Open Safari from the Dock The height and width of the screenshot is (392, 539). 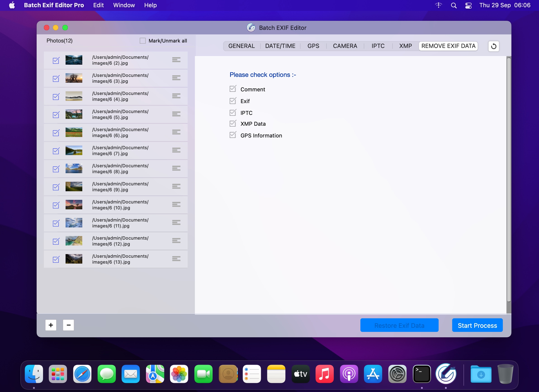(82, 374)
